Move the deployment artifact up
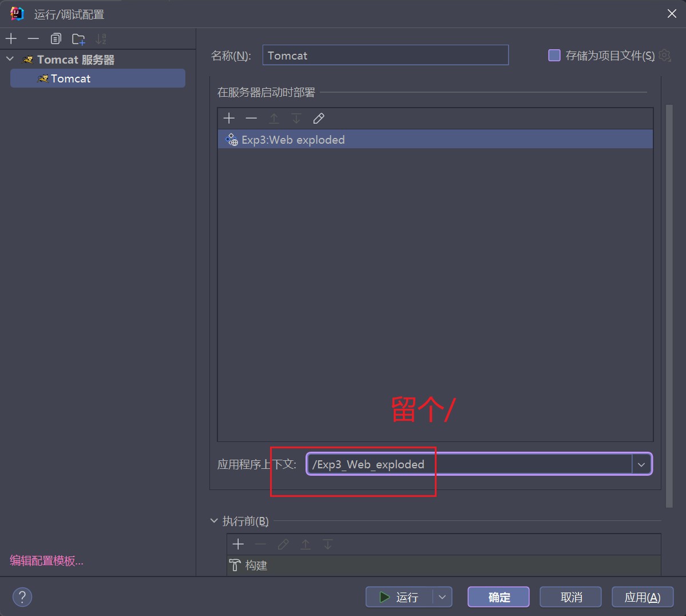 point(274,118)
